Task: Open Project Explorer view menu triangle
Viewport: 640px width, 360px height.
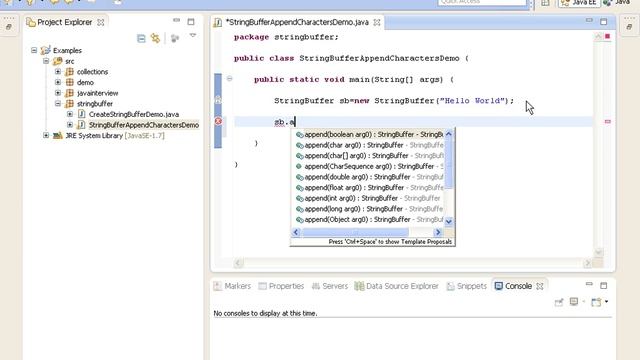Action: coord(193,36)
